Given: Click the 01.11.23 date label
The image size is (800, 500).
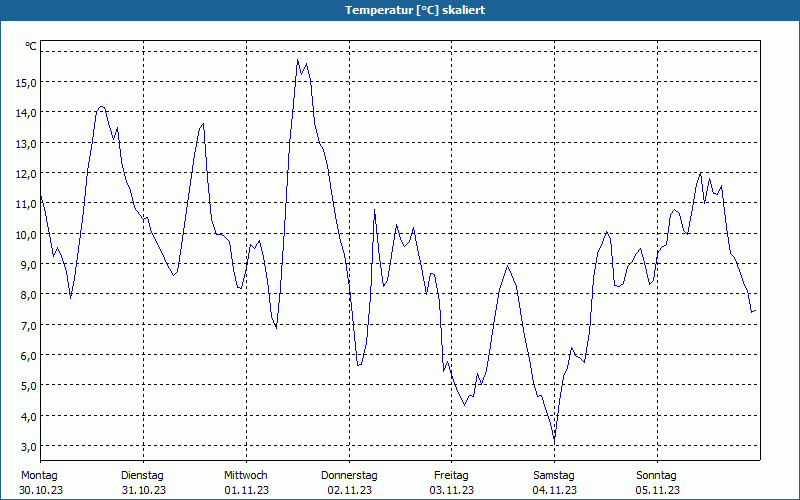Looking at the screenshot, I should click(246, 490).
